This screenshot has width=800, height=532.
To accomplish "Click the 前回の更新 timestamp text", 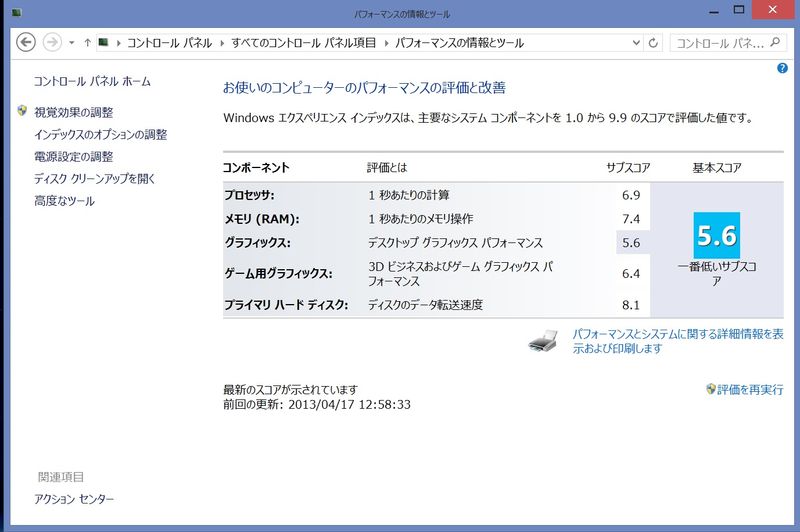I will click(x=317, y=404).
